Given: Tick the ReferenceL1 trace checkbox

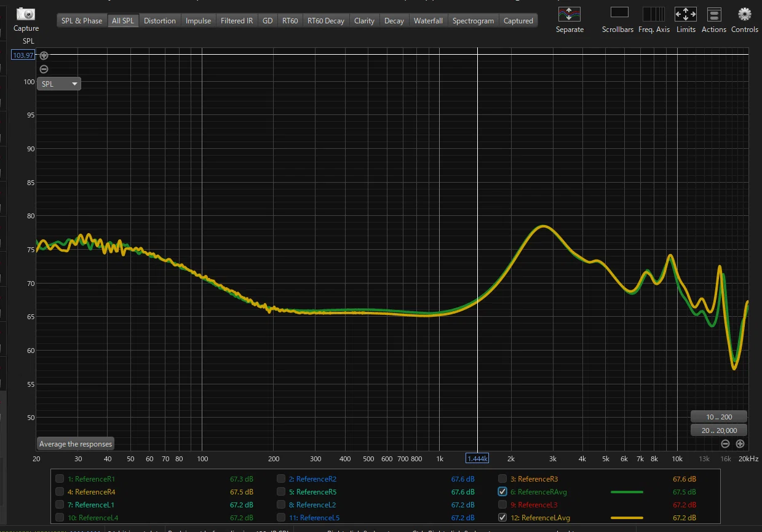Looking at the screenshot, I should tap(60, 504).
